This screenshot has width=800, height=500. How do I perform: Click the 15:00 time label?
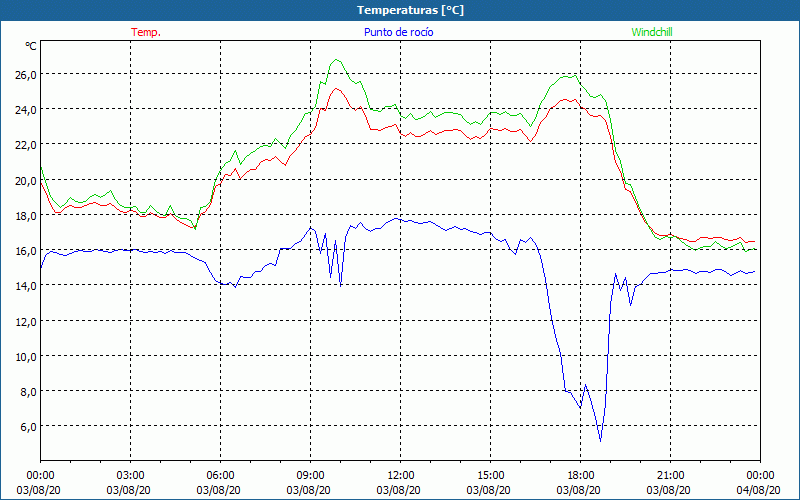click(490, 476)
